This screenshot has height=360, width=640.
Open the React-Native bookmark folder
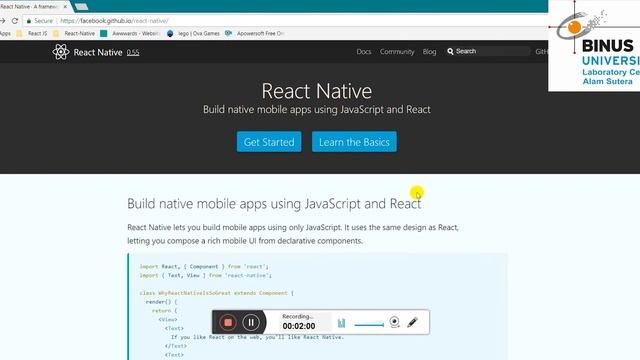tap(74, 33)
